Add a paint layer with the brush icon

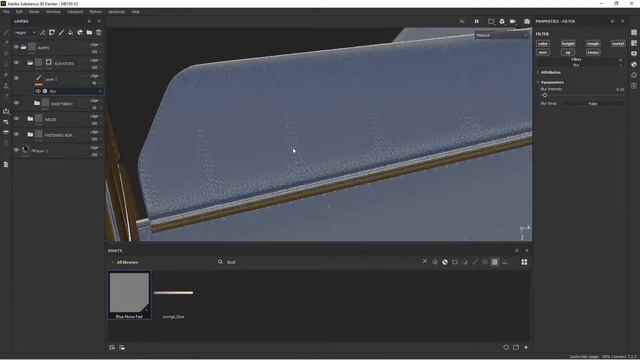tap(61, 32)
